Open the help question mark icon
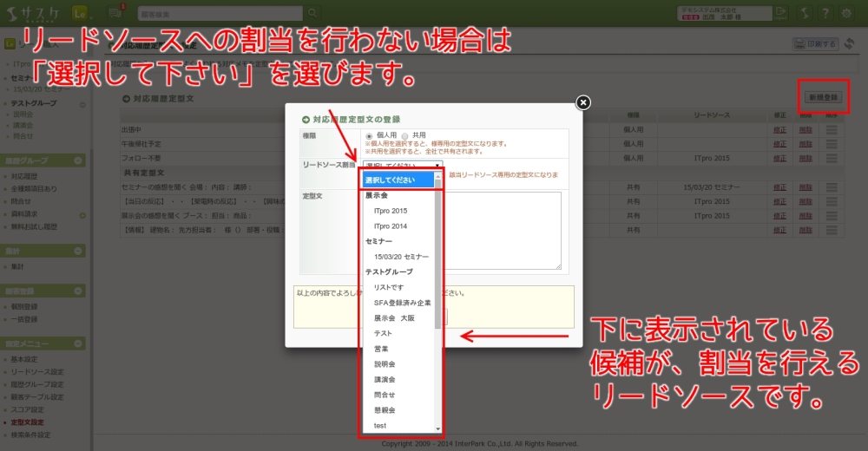This screenshot has width=868, height=451. tap(825, 13)
